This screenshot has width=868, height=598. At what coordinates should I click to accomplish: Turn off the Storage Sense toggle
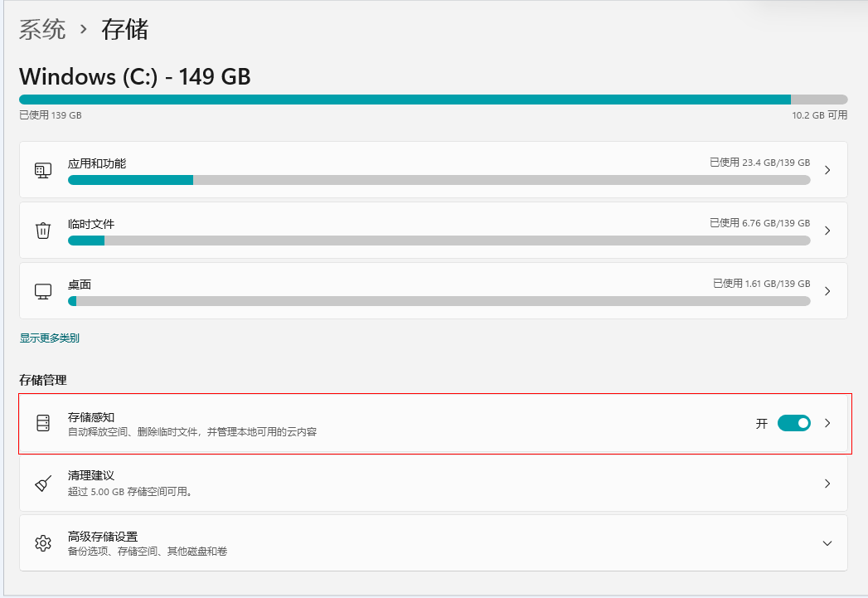[793, 423]
